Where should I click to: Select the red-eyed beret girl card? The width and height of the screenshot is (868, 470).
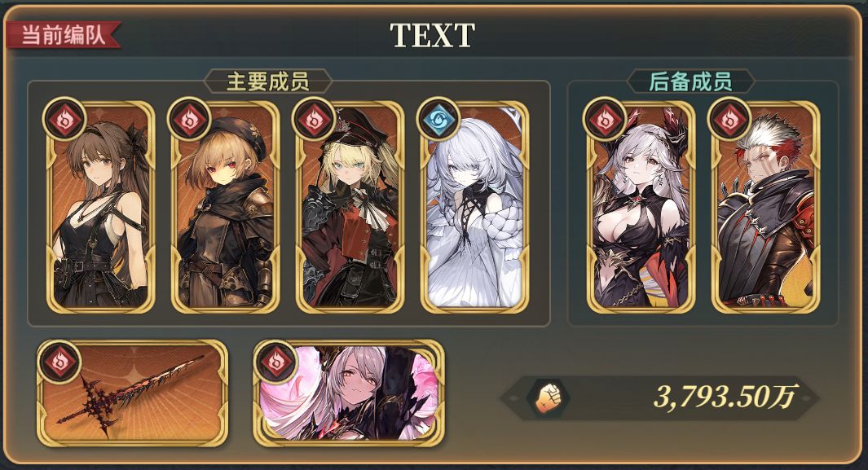225,208
